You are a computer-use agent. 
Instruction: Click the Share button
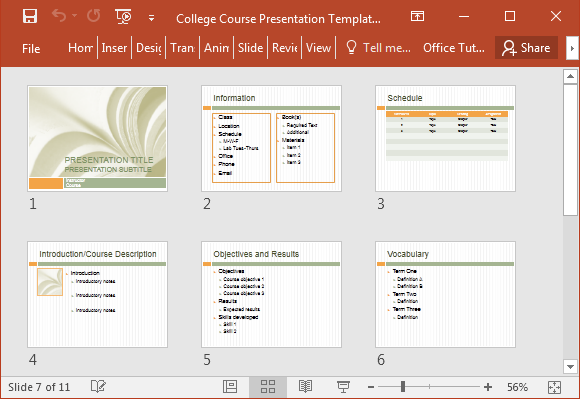[526, 48]
